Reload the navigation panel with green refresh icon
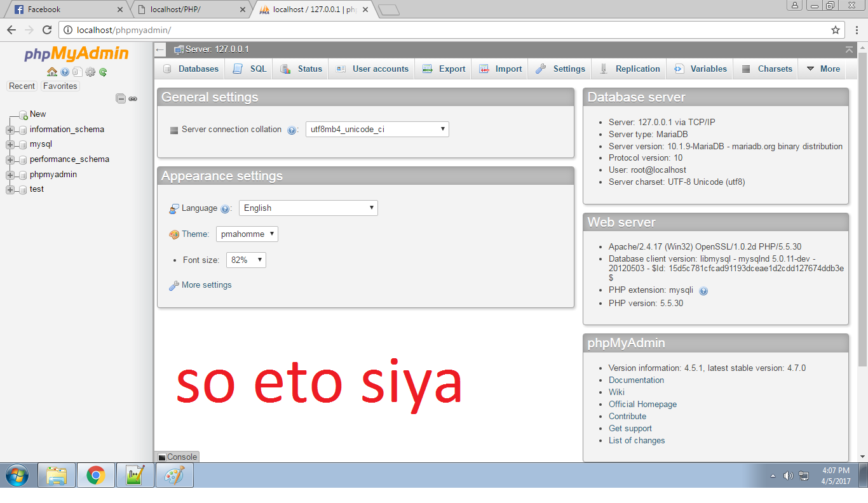The width and height of the screenshot is (868, 503). coord(102,72)
